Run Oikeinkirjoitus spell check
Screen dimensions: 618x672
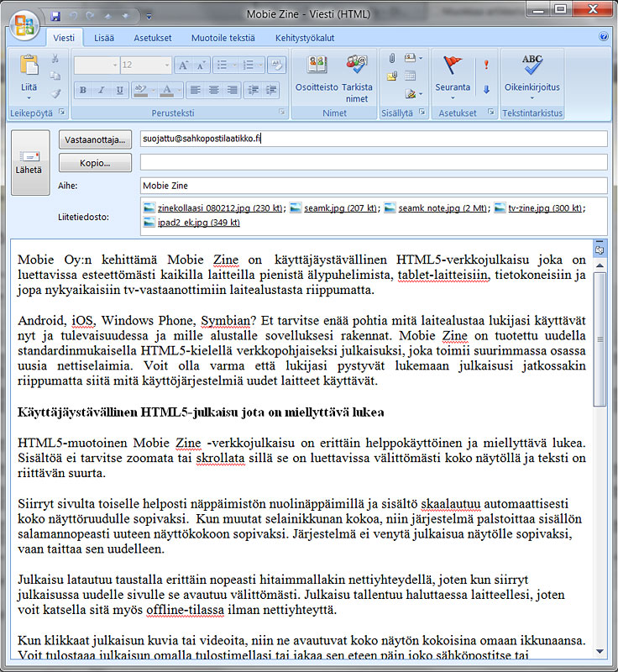(x=532, y=75)
